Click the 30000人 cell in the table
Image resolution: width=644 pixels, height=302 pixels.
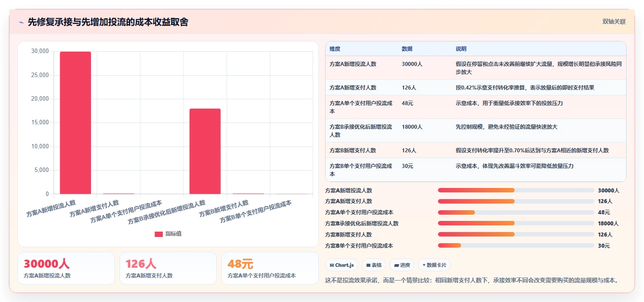(x=412, y=64)
